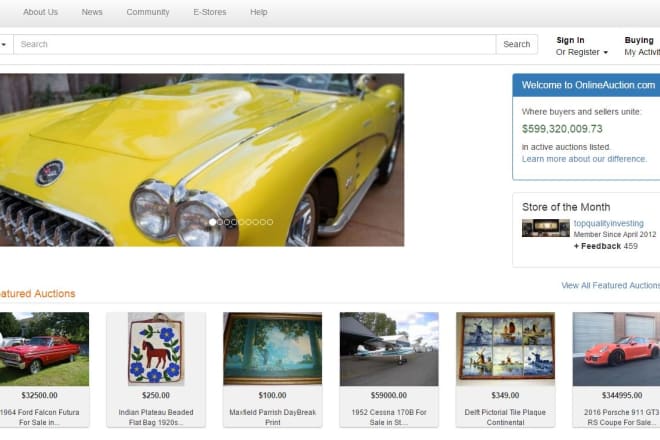
Task: Select the first carousel dot indicator
Action: pyautogui.click(x=213, y=222)
